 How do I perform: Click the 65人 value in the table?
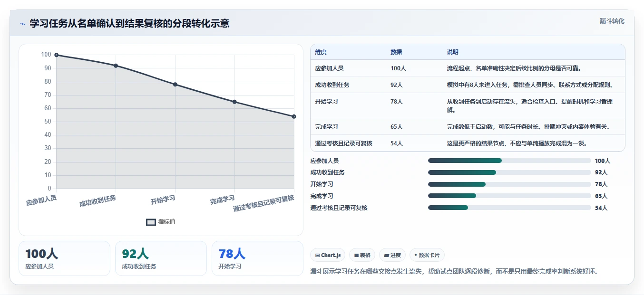(x=397, y=127)
